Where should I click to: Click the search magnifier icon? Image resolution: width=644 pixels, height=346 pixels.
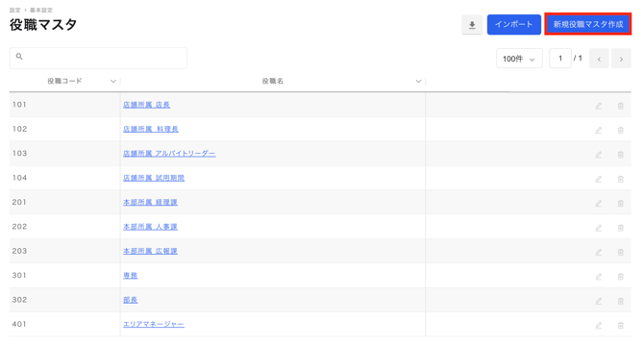pyautogui.click(x=19, y=57)
